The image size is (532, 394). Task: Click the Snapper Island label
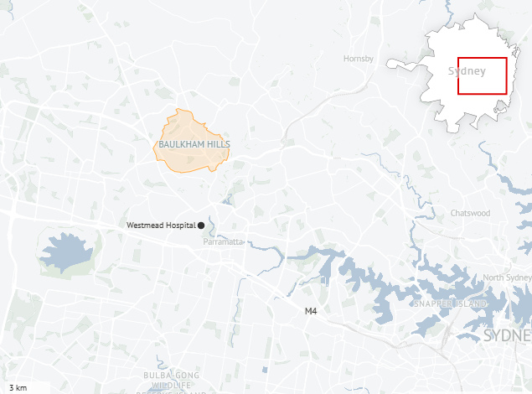pos(450,303)
